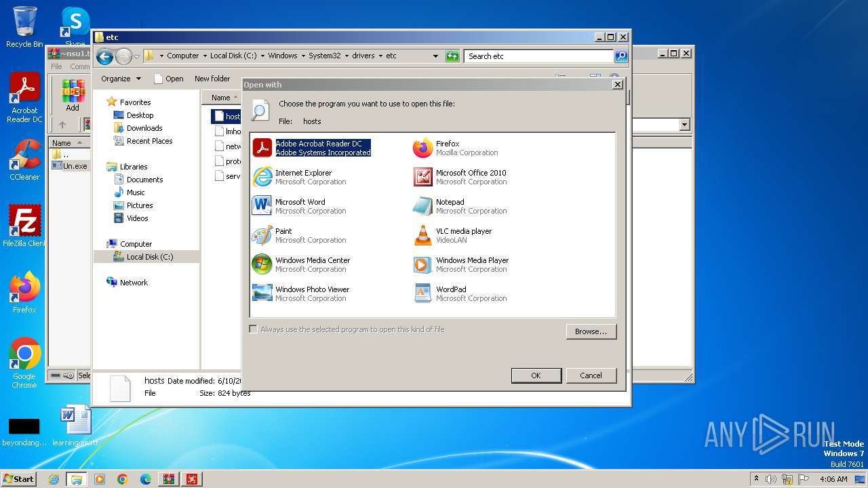
Task: Open Organize dropdown menu
Action: coord(121,79)
